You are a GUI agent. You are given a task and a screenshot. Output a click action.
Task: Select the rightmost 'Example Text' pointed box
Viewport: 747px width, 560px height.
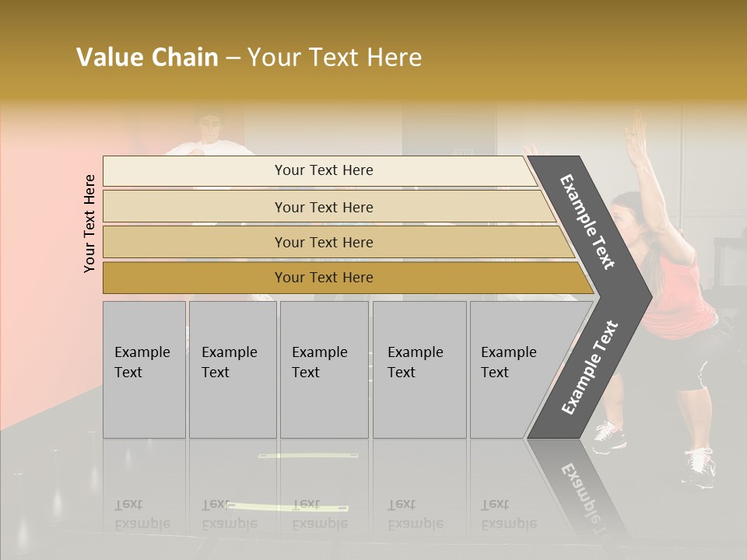point(514,369)
